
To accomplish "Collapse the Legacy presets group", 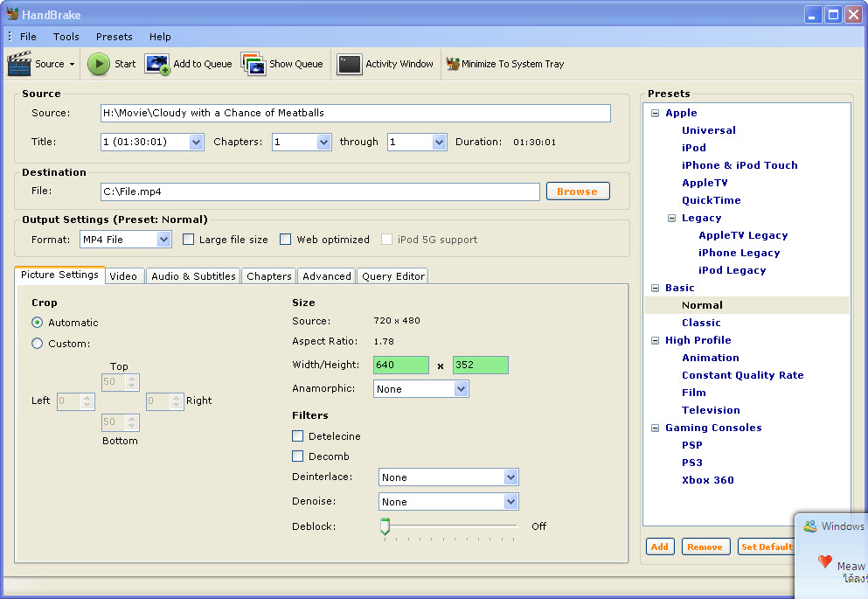I will click(671, 218).
